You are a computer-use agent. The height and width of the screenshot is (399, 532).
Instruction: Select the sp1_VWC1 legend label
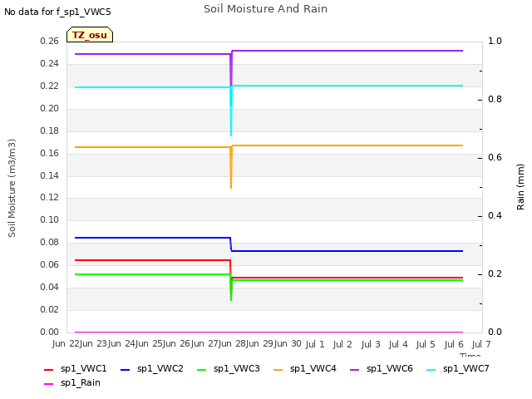(83, 369)
